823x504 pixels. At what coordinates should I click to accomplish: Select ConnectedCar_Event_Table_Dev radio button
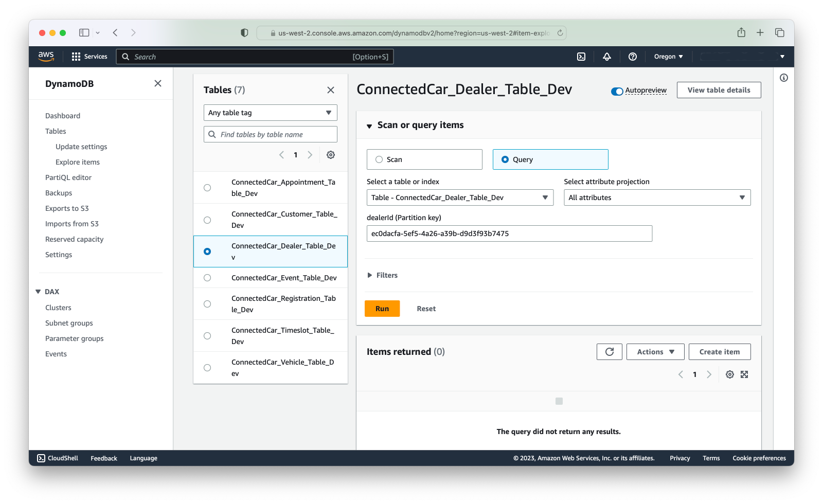point(207,278)
